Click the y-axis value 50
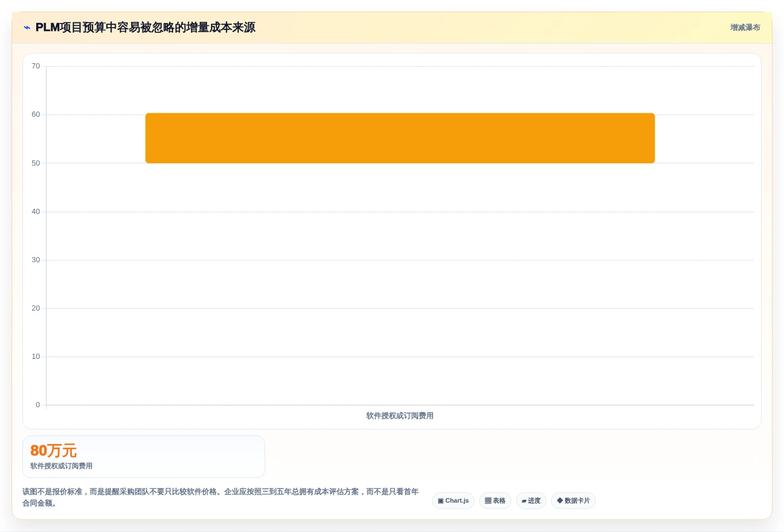Image resolution: width=784 pixels, height=532 pixels. point(36,163)
